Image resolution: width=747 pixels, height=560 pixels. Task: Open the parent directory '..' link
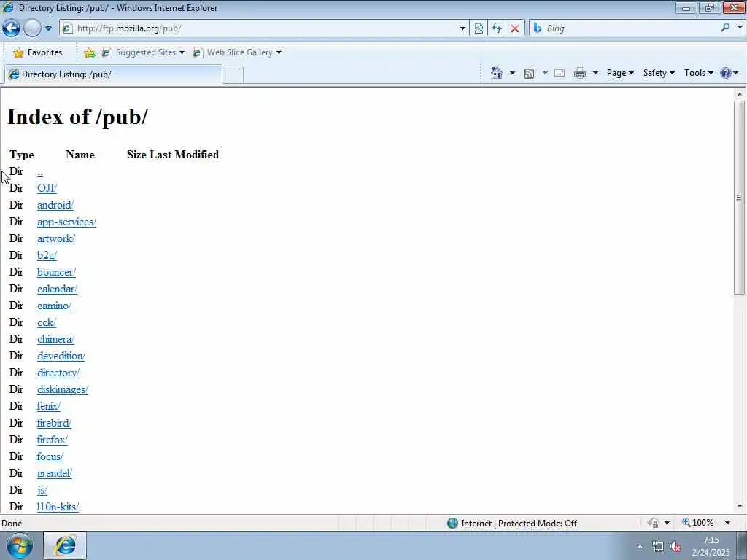point(39,172)
